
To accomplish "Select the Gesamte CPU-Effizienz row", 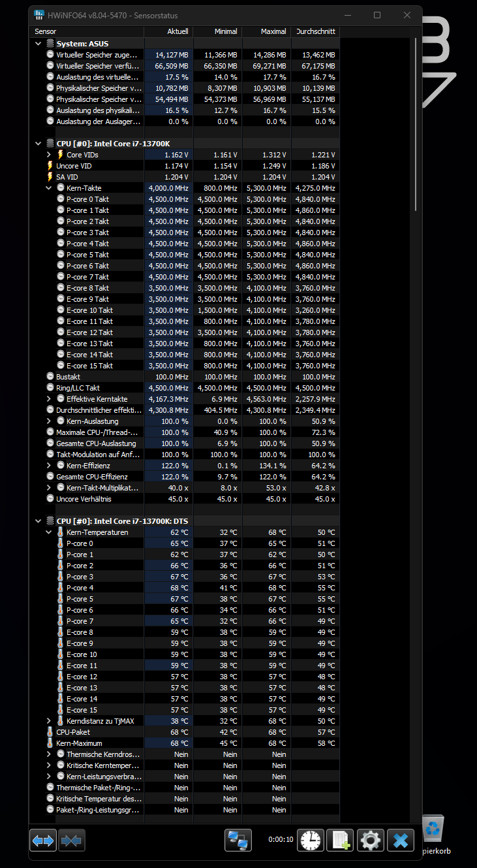I will 185,477.
